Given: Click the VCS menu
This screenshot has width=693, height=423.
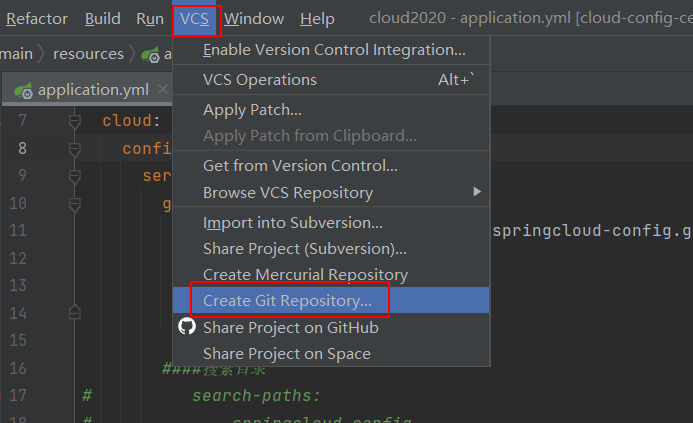Looking at the screenshot, I should tap(194, 19).
